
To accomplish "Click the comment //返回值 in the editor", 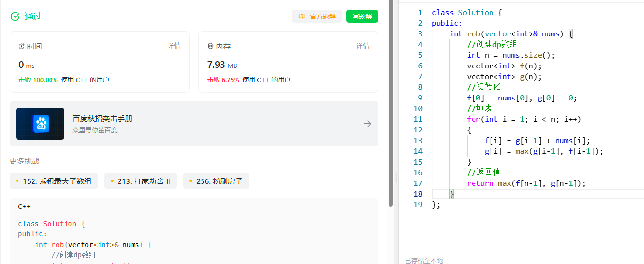I will (x=484, y=173).
